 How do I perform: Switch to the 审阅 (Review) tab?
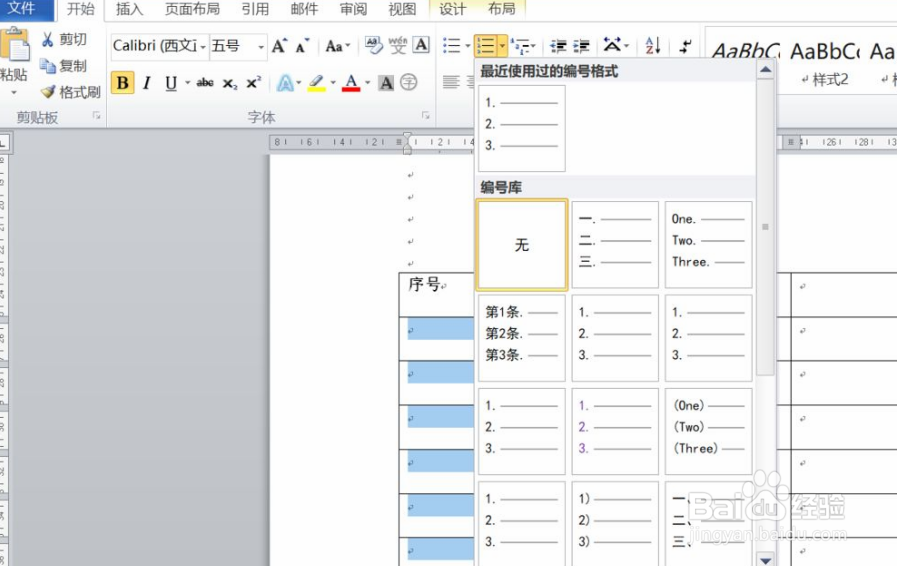(x=354, y=9)
